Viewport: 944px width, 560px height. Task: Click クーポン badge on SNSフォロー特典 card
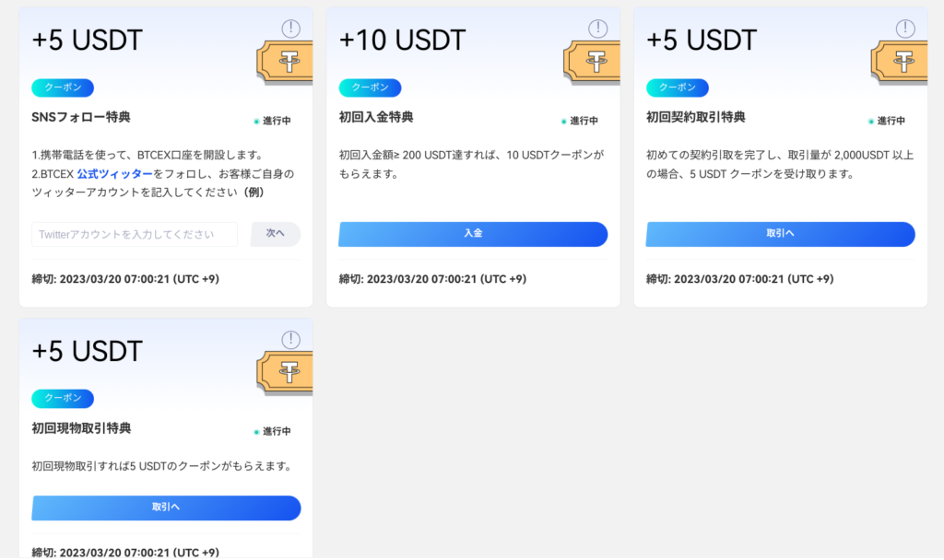63,87
